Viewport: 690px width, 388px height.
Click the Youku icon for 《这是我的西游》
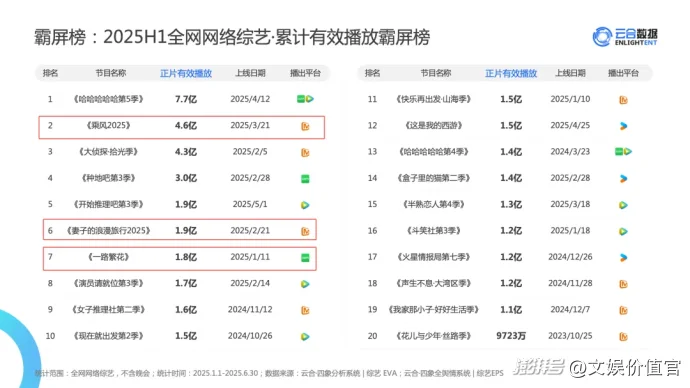623,126
